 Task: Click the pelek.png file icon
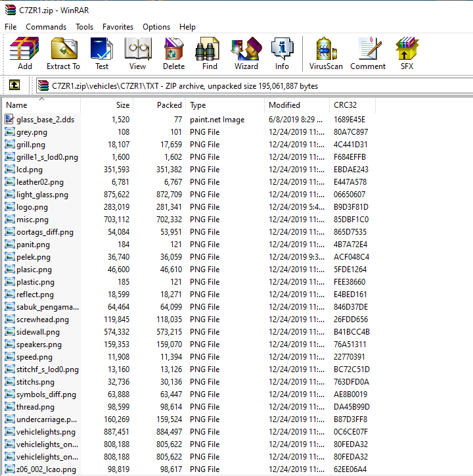(x=10, y=257)
